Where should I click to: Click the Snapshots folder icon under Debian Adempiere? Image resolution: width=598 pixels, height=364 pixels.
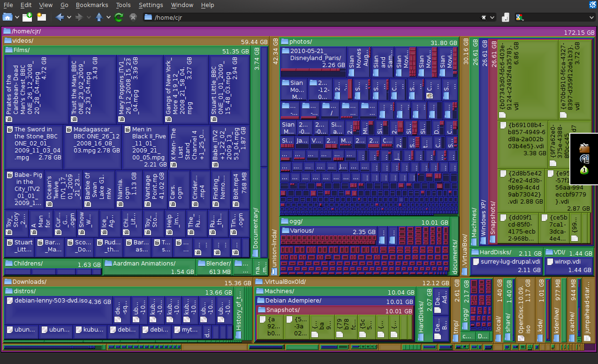262,310
